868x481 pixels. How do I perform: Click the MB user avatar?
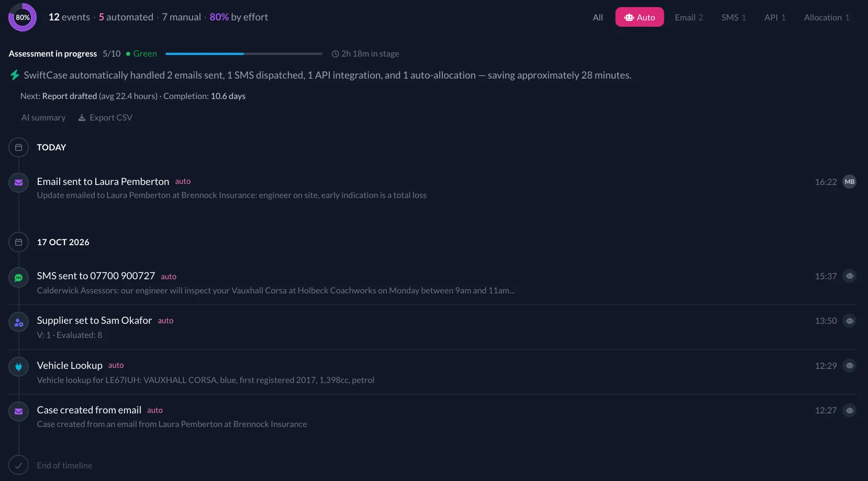click(x=849, y=182)
